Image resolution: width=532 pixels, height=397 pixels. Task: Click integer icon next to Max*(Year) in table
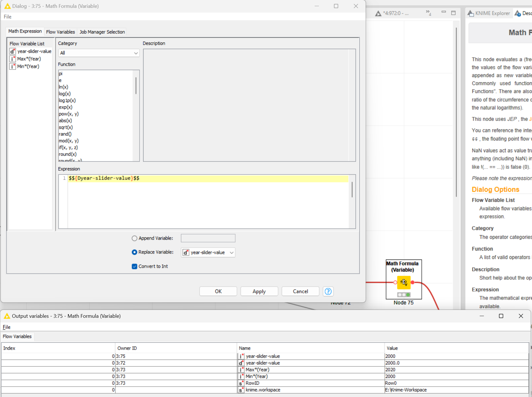[241, 370]
